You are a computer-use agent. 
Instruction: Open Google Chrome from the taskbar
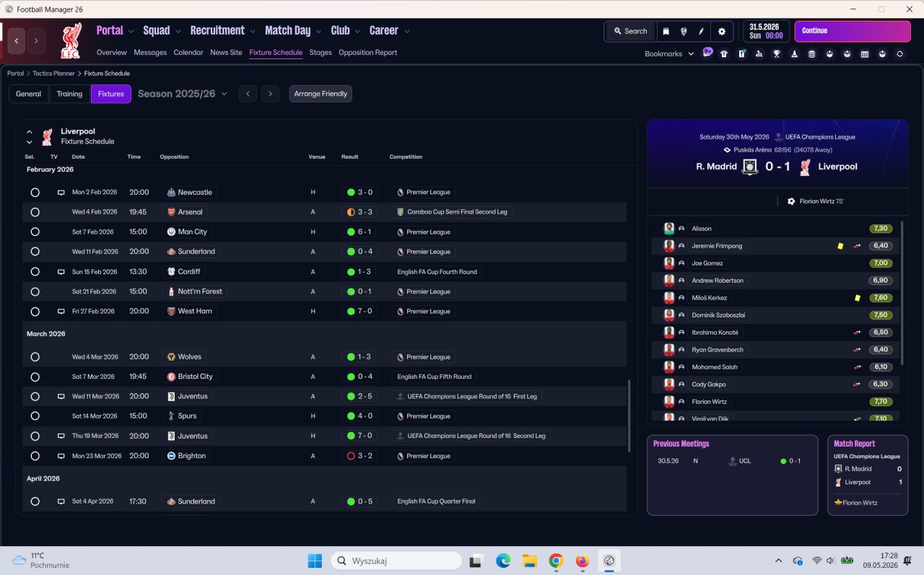tap(556, 561)
